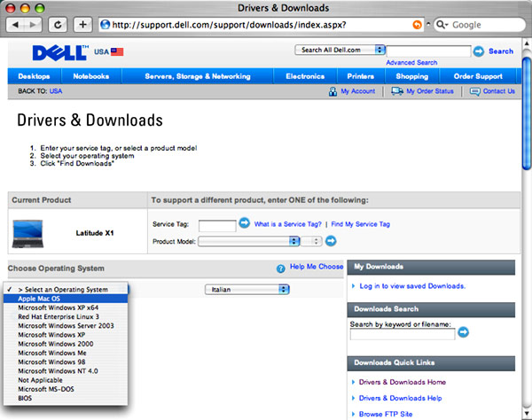Click the Latitude X1 laptop thumbnail
Image resolution: width=532 pixels, height=420 pixels.
(27, 234)
